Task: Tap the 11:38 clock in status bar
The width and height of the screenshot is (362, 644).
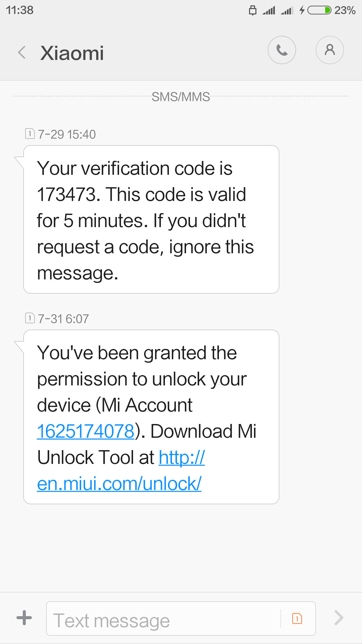Action: tap(20, 10)
